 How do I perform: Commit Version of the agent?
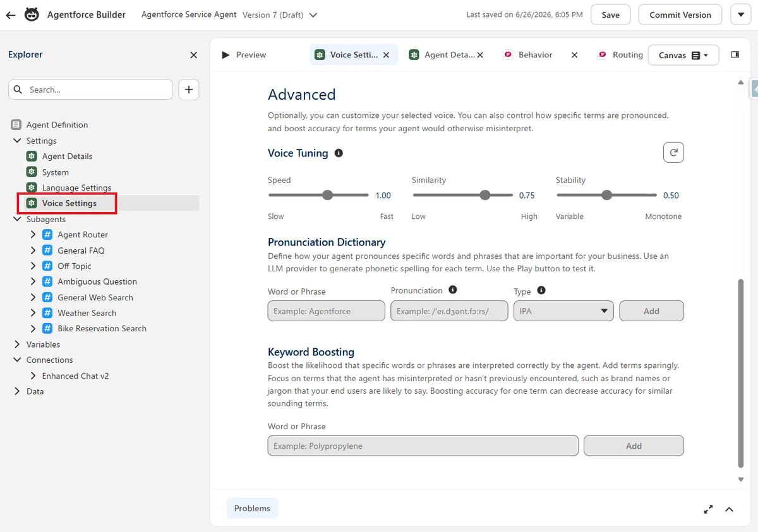[x=680, y=15]
